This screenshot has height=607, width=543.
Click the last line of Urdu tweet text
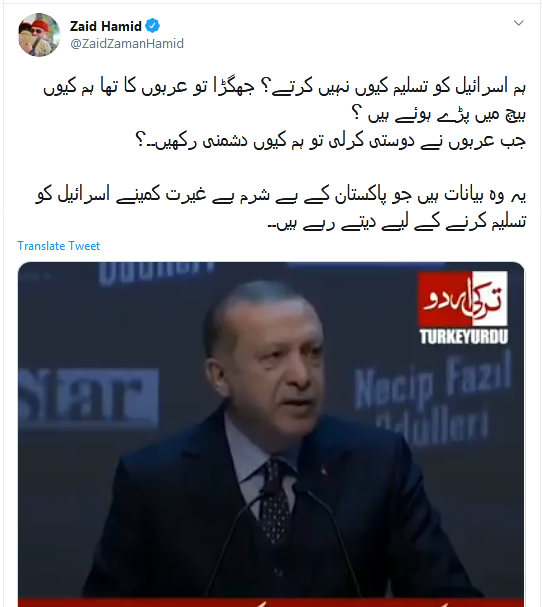tap(397, 223)
